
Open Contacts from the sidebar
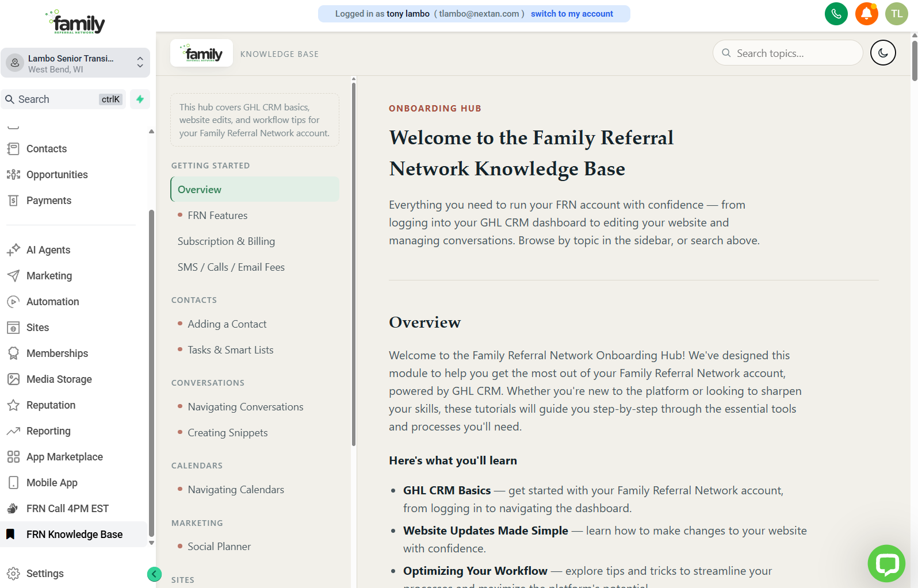(47, 149)
